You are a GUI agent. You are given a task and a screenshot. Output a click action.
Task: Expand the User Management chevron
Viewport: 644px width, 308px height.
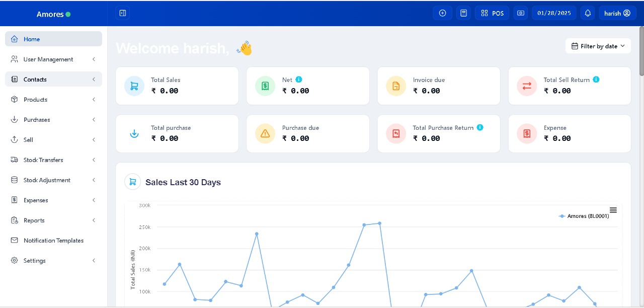(x=94, y=59)
